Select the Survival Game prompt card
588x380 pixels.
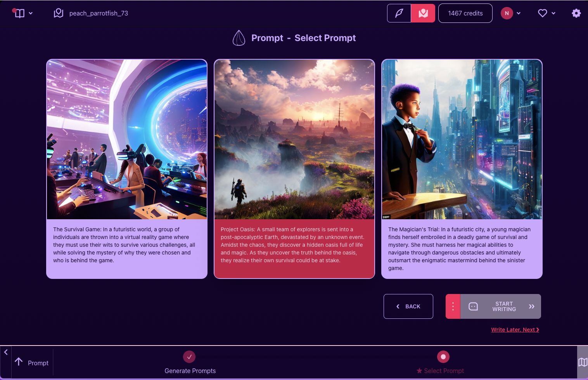click(127, 169)
